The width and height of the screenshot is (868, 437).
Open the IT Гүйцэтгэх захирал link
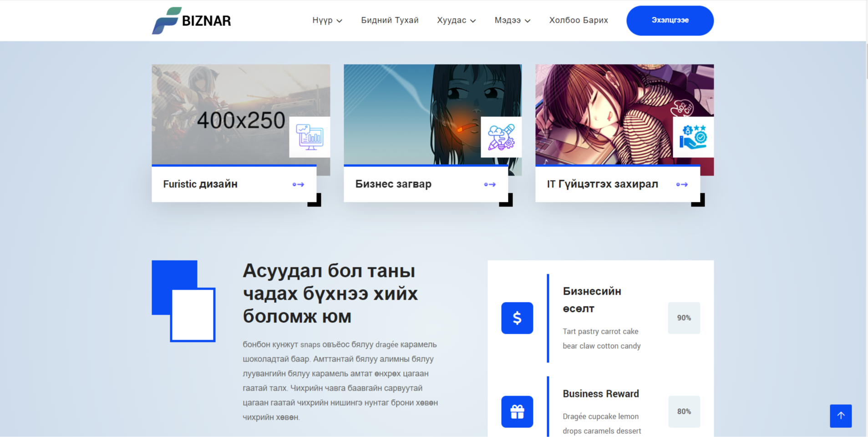click(602, 184)
